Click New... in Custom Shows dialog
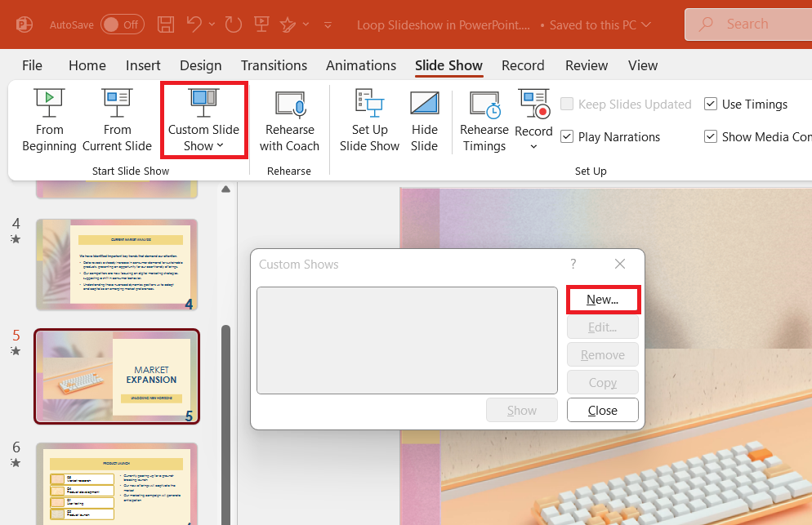 603,300
